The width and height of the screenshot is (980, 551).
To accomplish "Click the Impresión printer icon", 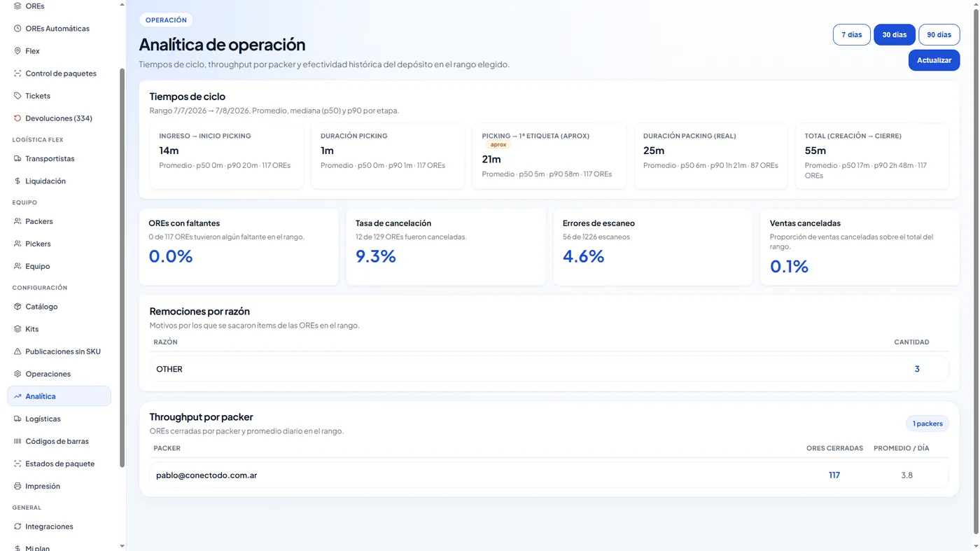I will (17, 486).
